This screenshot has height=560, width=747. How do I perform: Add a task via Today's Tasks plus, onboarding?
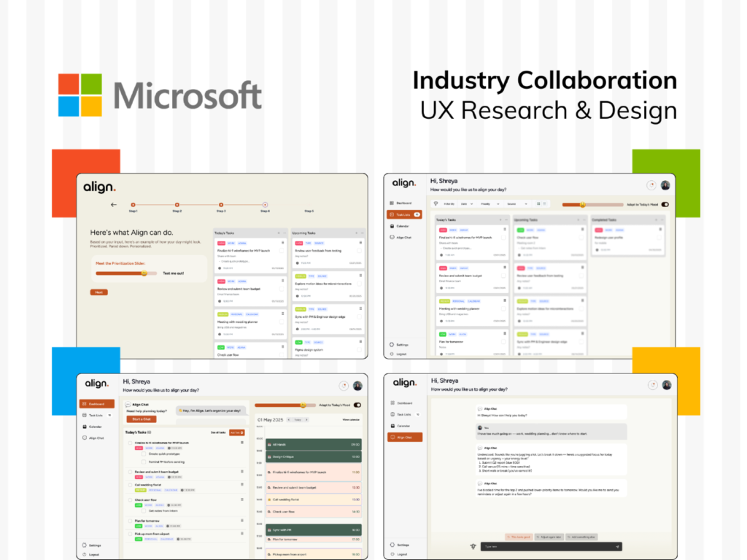pos(279,233)
